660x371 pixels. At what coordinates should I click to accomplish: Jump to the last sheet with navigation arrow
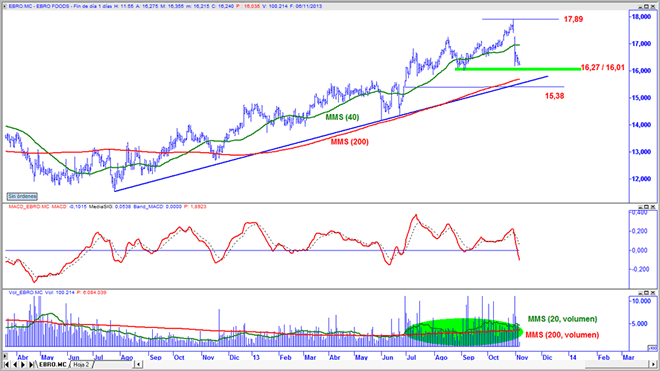31,365
